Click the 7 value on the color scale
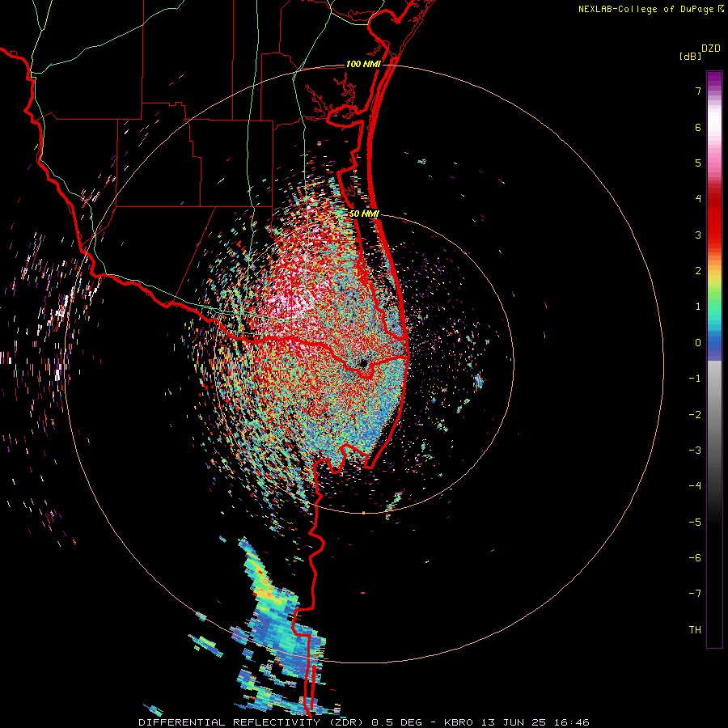The image size is (728, 728). [x=698, y=91]
